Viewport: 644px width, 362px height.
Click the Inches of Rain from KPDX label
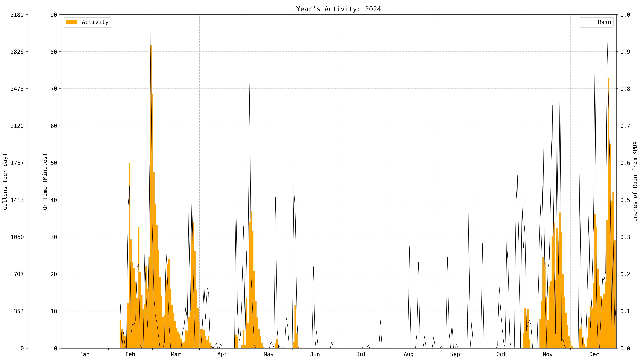(635, 181)
